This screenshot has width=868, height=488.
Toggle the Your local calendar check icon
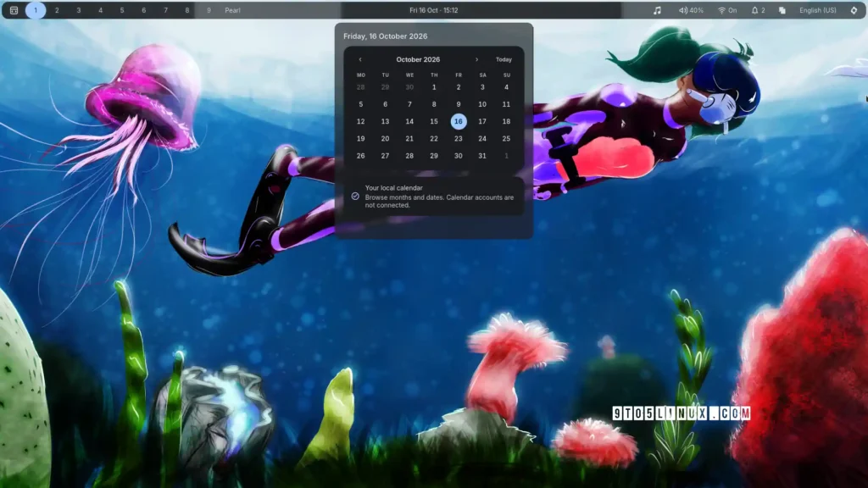click(x=355, y=196)
